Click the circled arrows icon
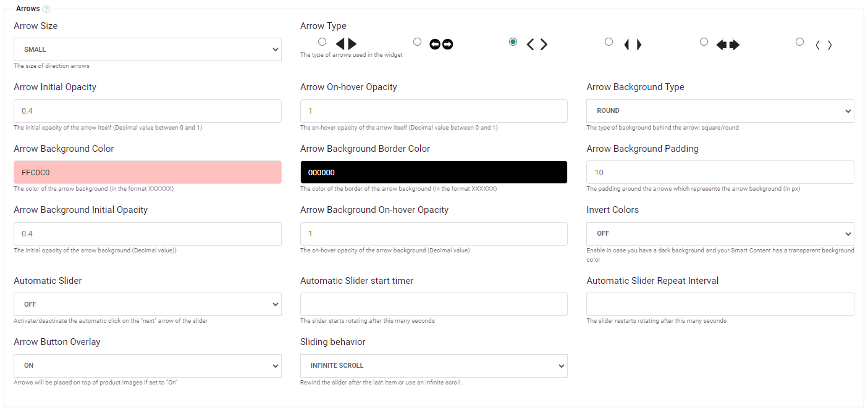 (x=441, y=44)
